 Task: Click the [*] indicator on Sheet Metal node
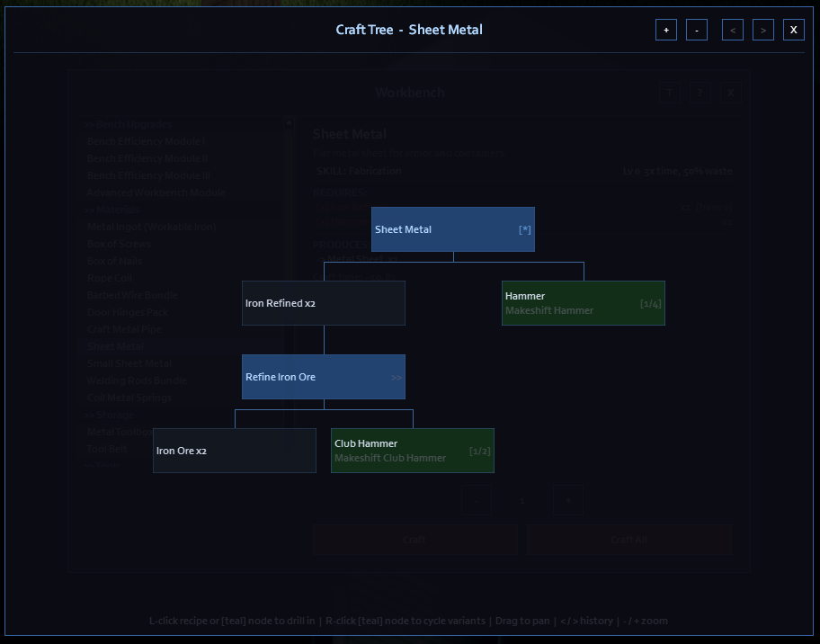(x=524, y=229)
